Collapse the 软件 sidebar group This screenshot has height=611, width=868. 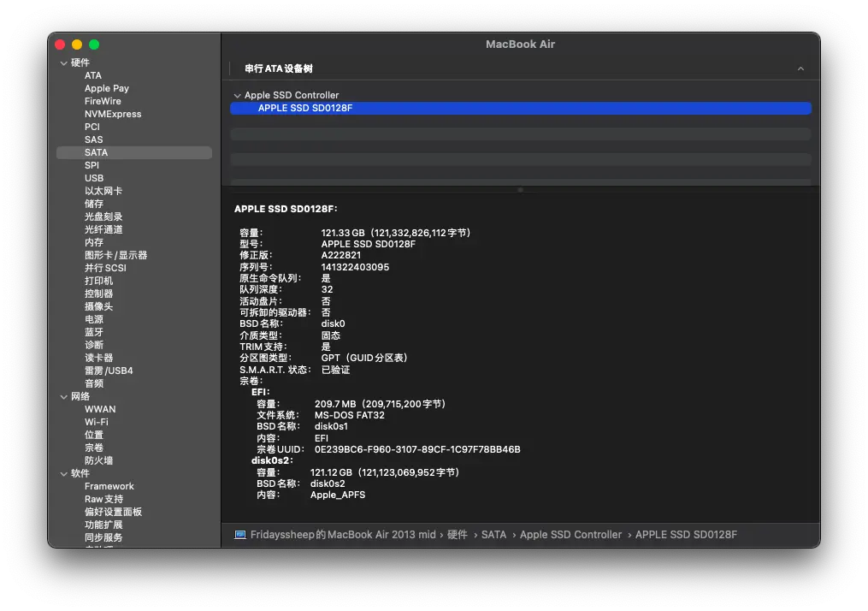point(63,474)
